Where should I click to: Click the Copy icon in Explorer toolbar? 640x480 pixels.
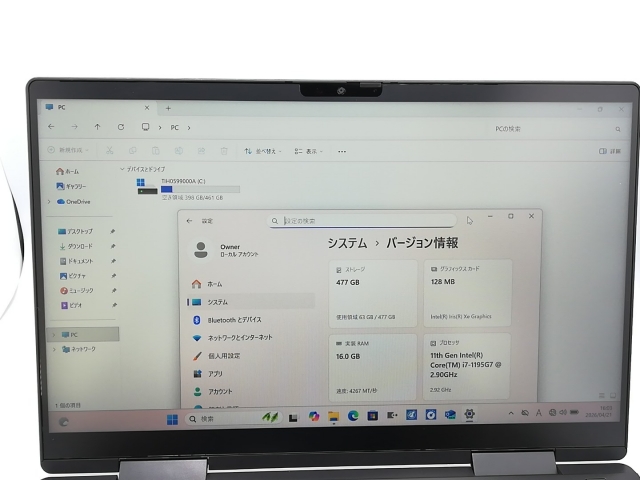click(x=132, y=151)
